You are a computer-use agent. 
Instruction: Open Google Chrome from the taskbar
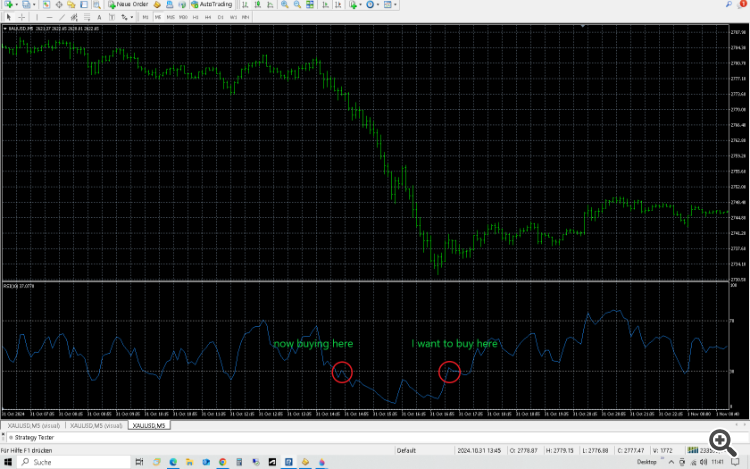click(222, 462)
